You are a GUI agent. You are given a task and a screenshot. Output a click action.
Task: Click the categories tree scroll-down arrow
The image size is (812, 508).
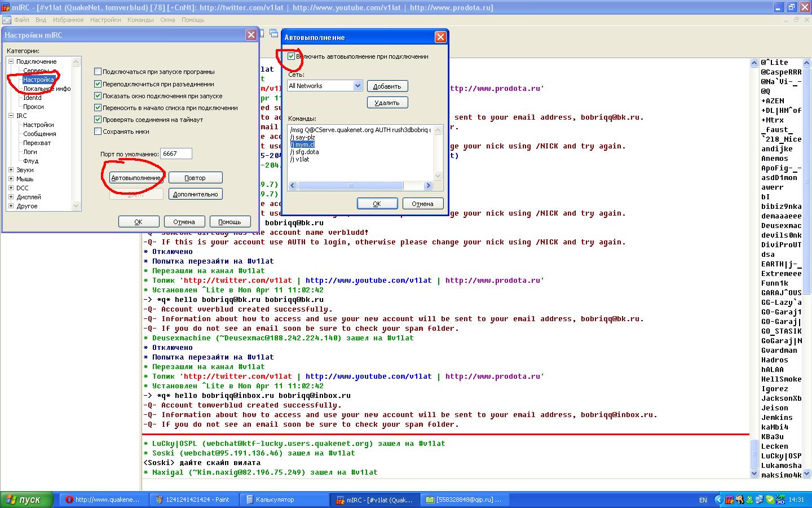[76, 206]
